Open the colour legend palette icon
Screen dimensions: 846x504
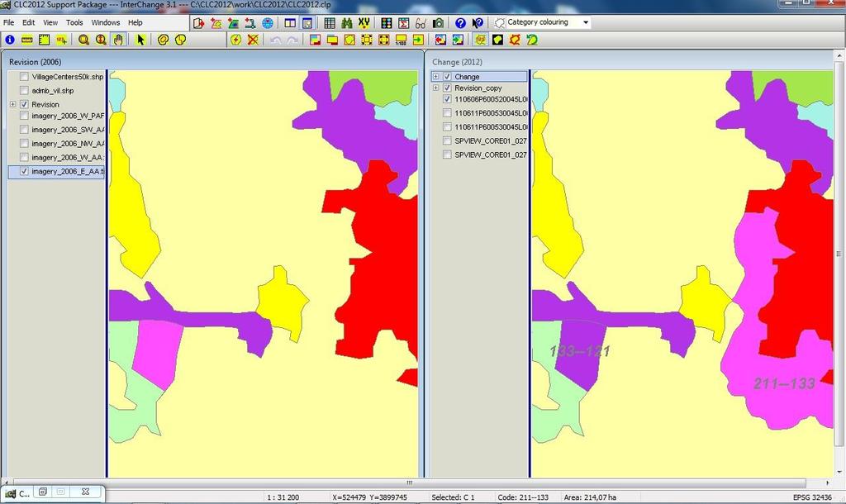387,23
